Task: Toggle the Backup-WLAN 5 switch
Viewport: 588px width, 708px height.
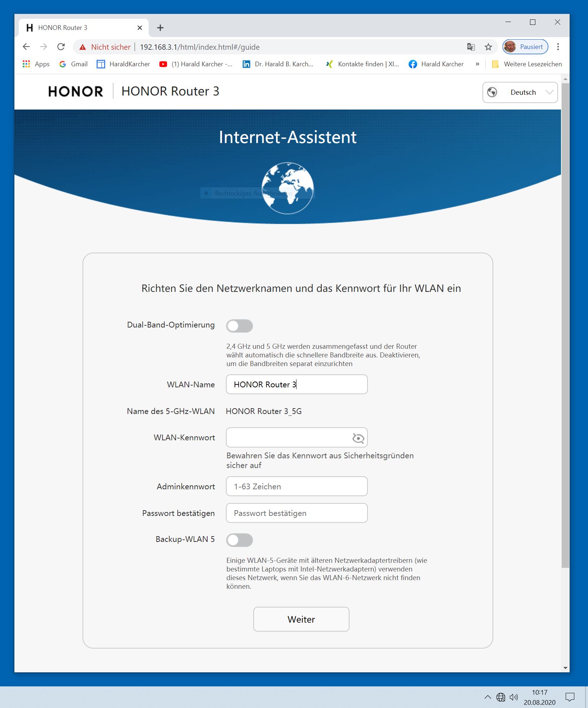Action: click(x=240, y=540)
